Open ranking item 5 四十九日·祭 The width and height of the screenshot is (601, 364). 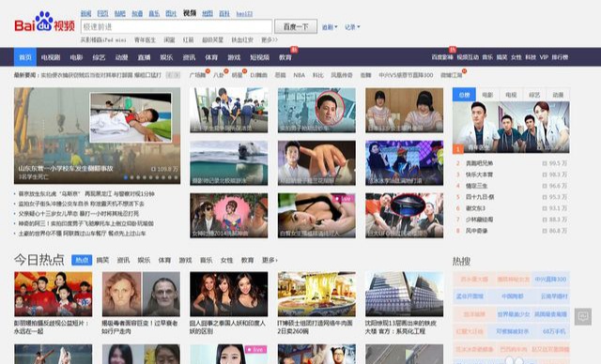(x=480, y=197)
